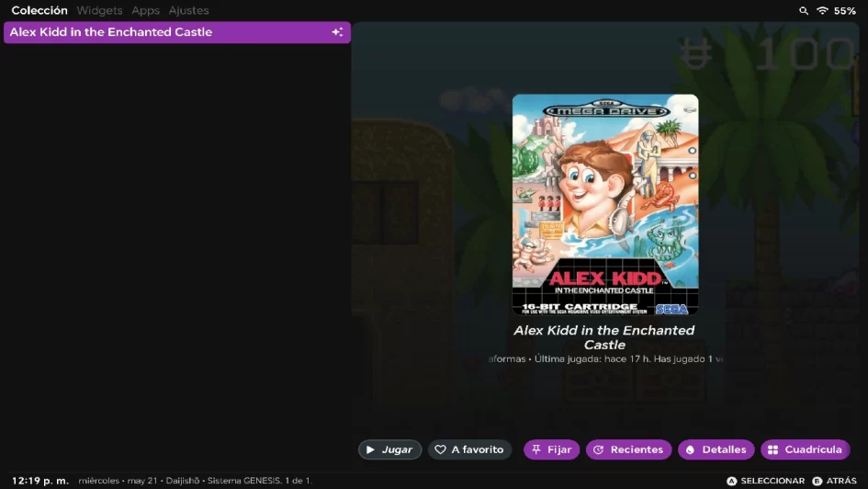The width and height of the screenshot is (868, 489).
Task: Click the search magnifier icon
Action: 803,10
